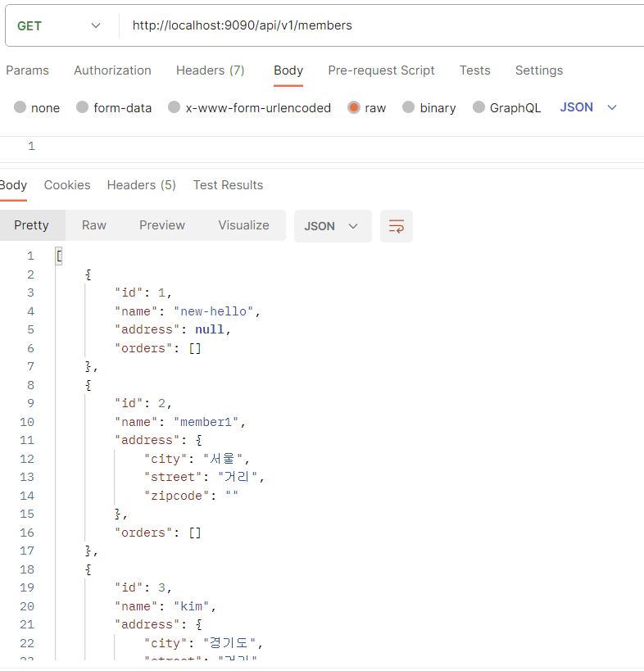
Task: Click the "member1" name value
Action: pos(206,423)
